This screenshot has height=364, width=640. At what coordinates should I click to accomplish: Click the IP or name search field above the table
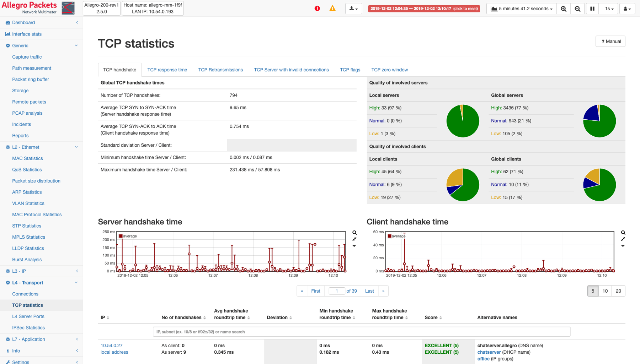click(x=362, y=332)
